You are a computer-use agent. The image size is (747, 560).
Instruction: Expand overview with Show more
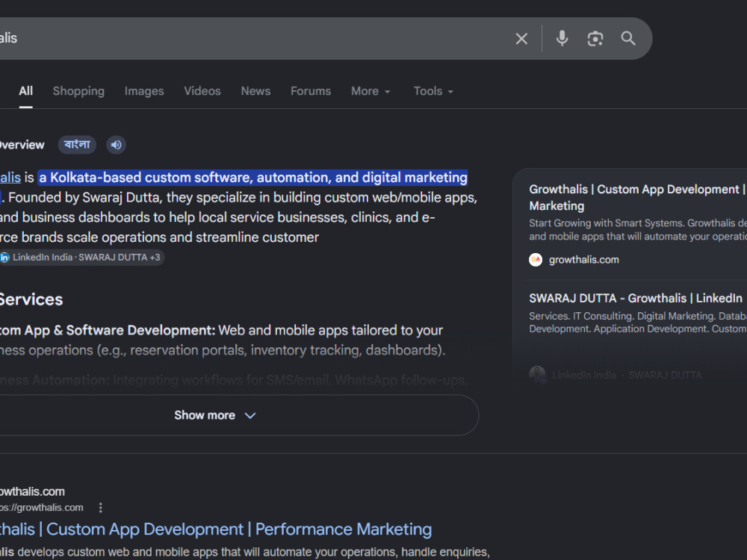pos(215,415)
